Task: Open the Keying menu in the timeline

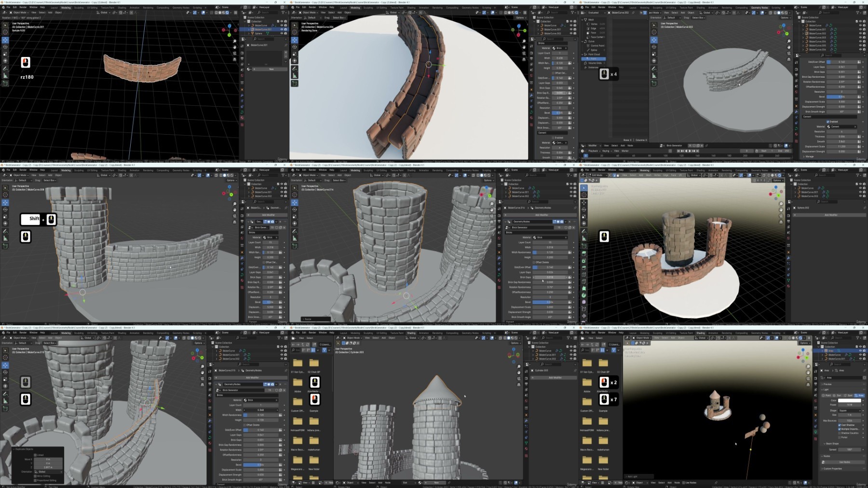Action: click(605, 151)
